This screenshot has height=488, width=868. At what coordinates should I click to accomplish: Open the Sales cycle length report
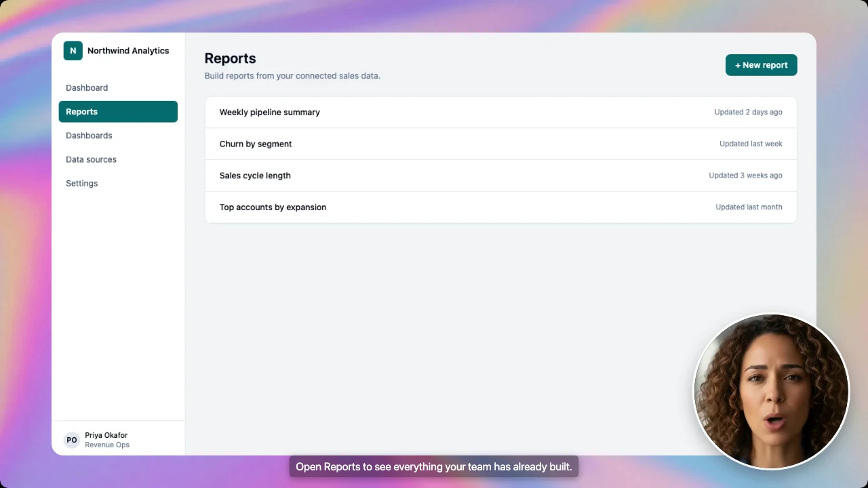[500, 176]
